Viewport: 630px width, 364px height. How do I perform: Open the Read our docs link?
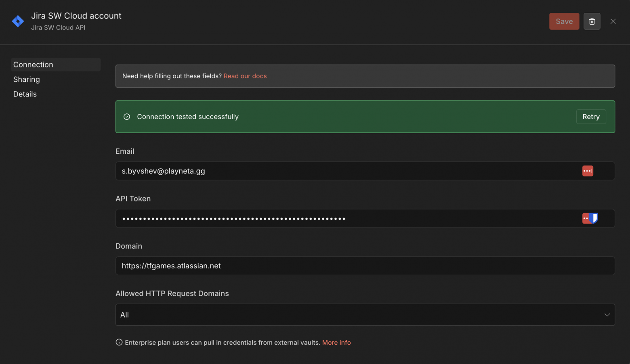245,76
